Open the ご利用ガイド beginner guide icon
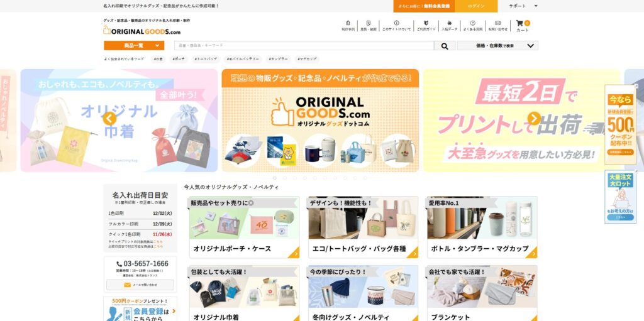This screenshot has height=321, width=644. [x=426, y=26]
